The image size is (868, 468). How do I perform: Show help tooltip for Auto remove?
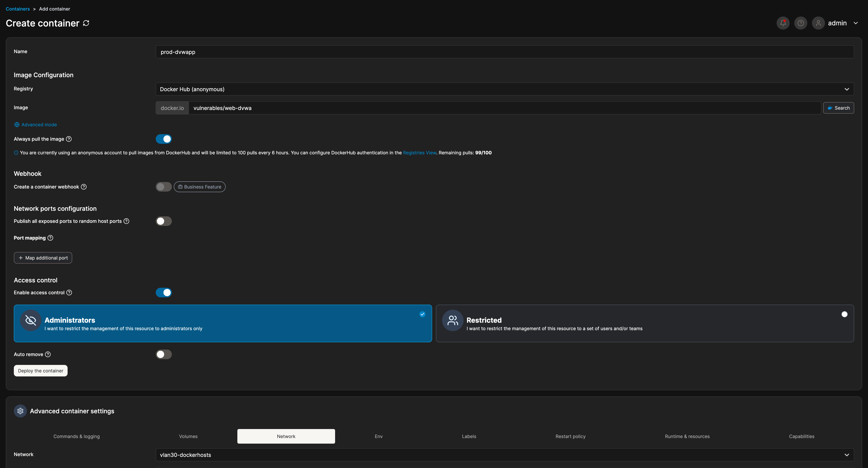(48, 354)
